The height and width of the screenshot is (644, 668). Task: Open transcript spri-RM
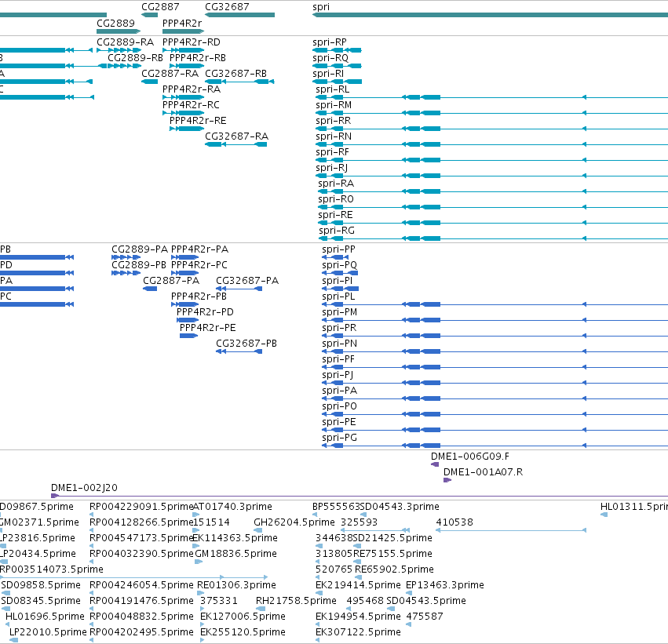(334, 105)
